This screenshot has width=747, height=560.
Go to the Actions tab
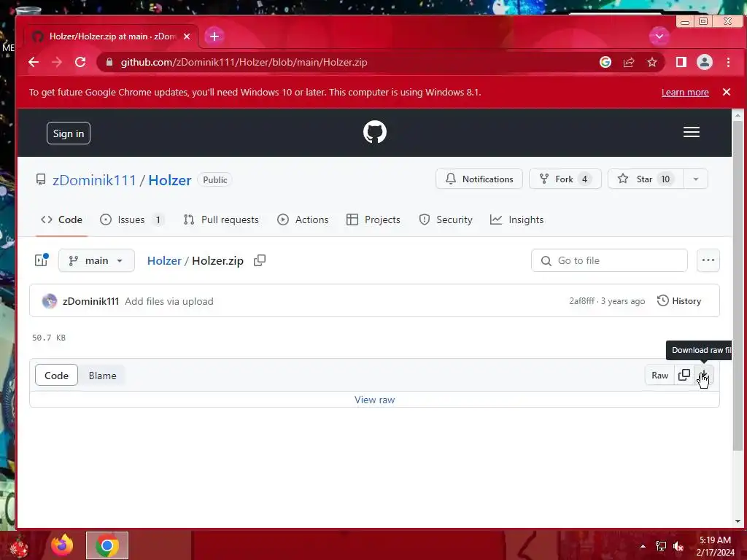pos(303,219)
